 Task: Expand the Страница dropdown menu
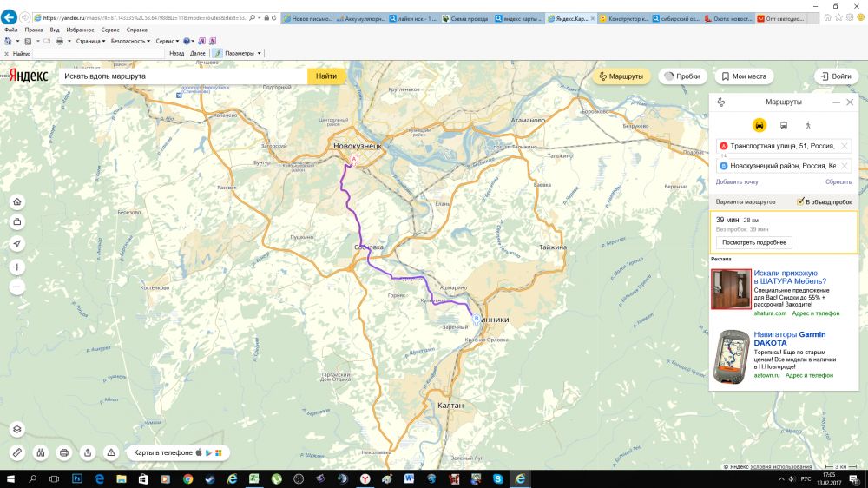click(x=89, y=41)
